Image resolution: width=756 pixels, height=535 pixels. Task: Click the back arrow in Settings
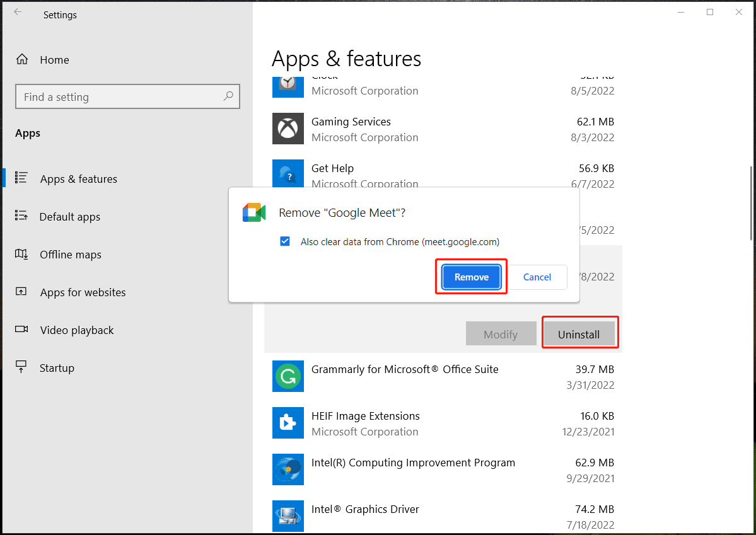point(18,12)
